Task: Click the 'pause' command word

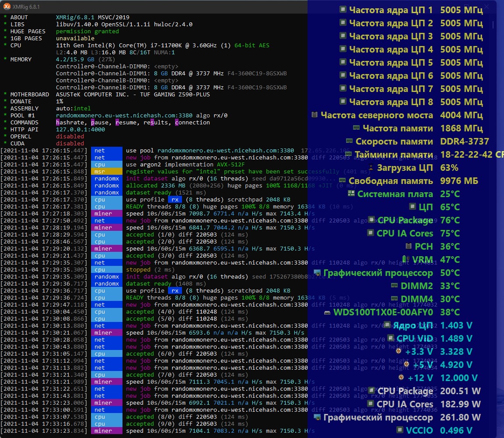Action: coord(100,123)
